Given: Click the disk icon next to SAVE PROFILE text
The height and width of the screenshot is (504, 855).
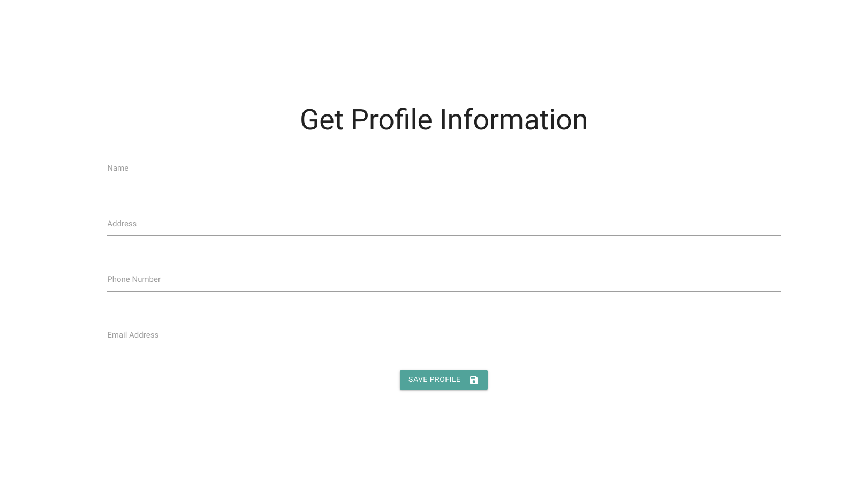Looking at the screenshot, I should click(x=473, y=380).
